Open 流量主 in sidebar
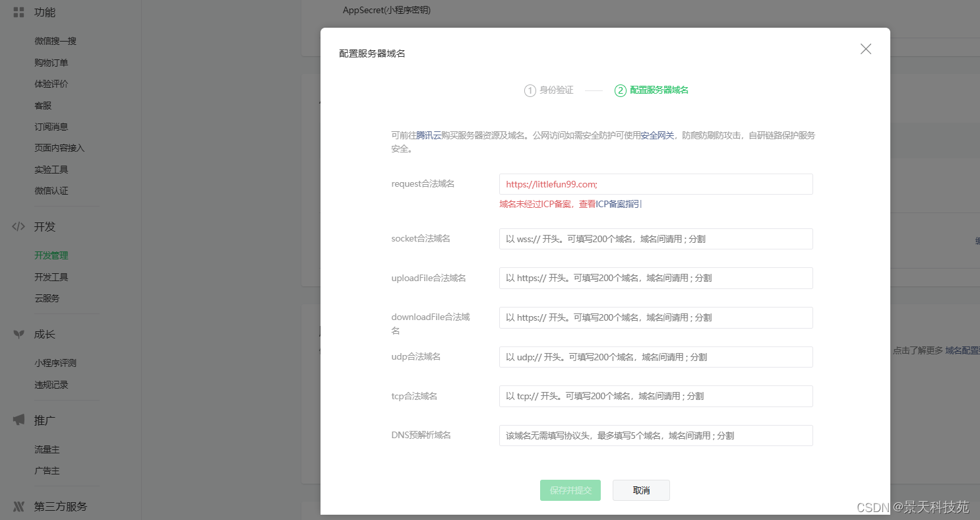 (47, 449)
